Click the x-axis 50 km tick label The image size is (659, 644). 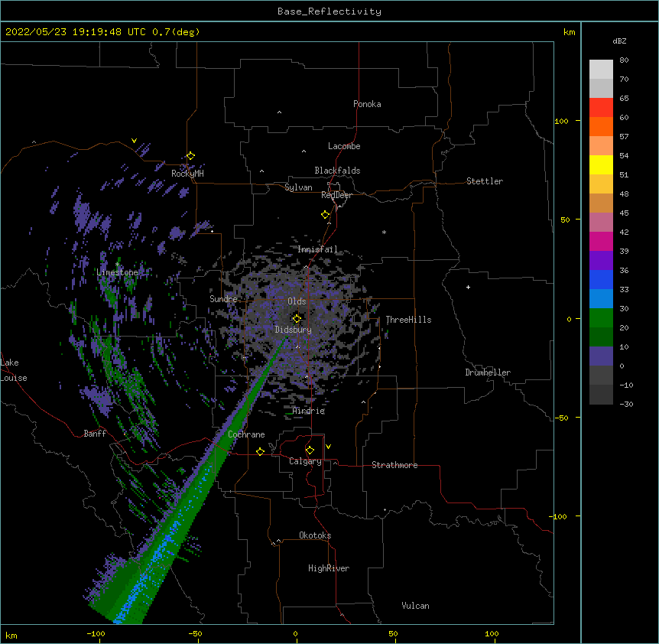(393, 633)
